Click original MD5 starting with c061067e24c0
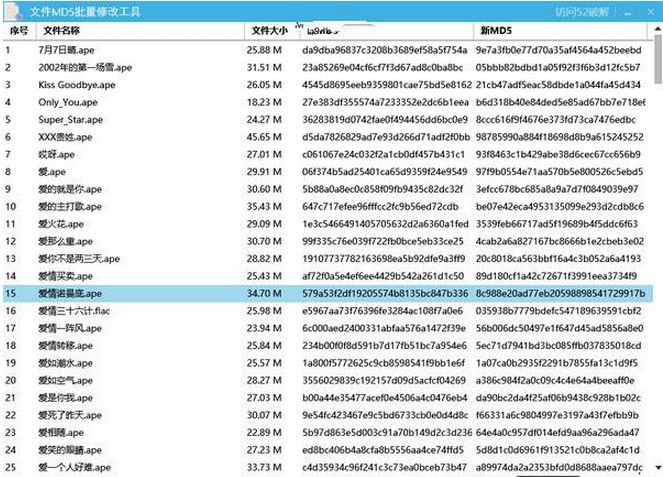Image resolution: width=663 pixels, height=477 pixels. [384, 154]
